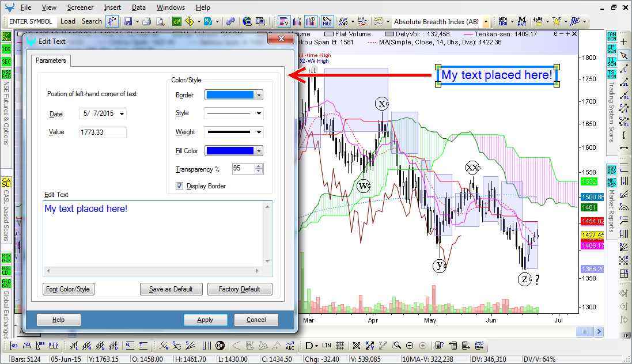Click the AUTO FIBO tool icon
The width and height of the screenshot is (632, 364).
click(x=502, y=21)
